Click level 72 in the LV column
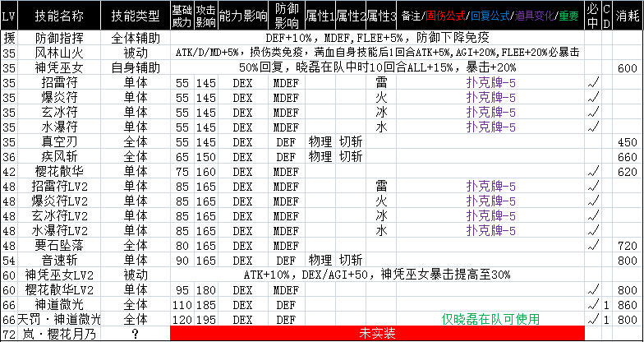This screenshot has height=342, width=644. pos(8,334)
